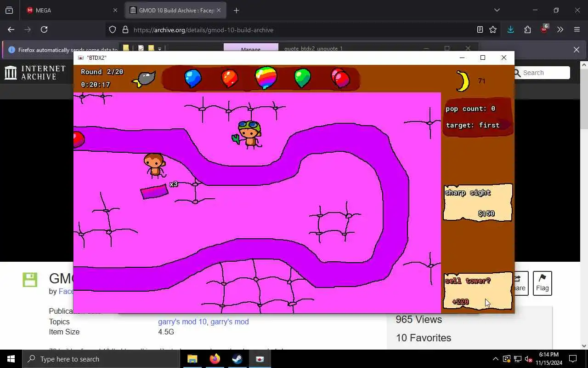588x368 pixels.
Task: Select the plain dart monkey tower
Action: 154,166
